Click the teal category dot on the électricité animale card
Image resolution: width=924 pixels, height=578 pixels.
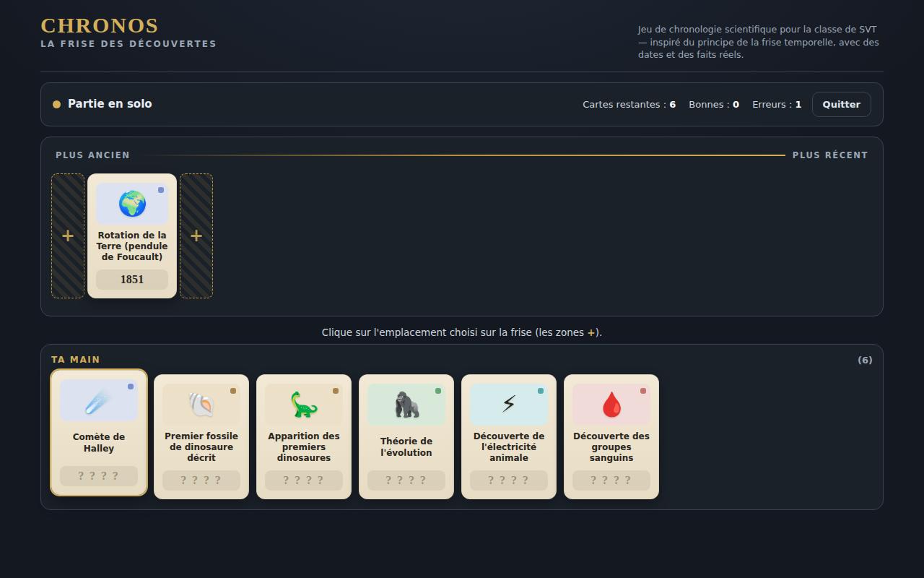click(x=541, y=391)
